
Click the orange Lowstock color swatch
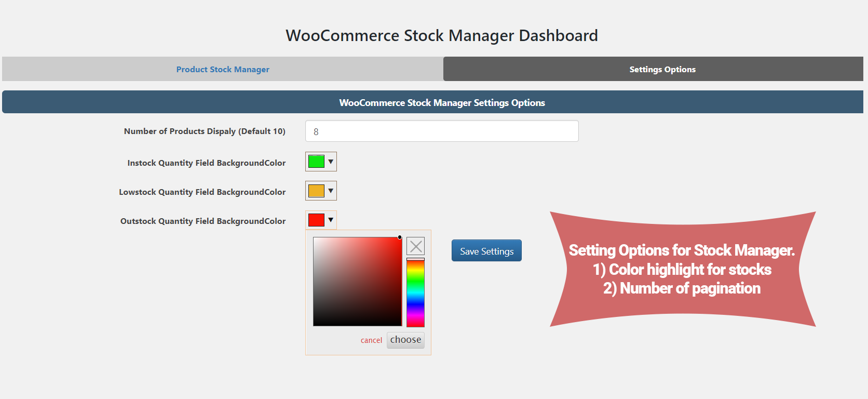point(316,191)
